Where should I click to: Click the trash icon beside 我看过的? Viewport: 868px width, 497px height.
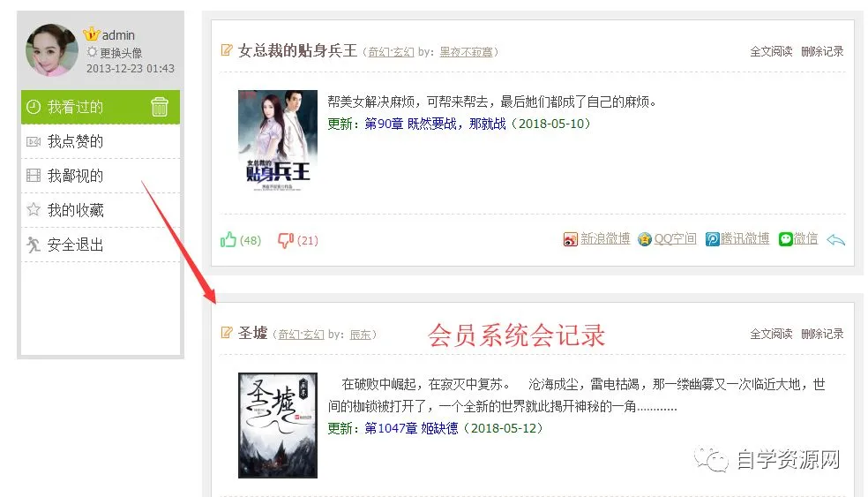(x=160, y=107)
